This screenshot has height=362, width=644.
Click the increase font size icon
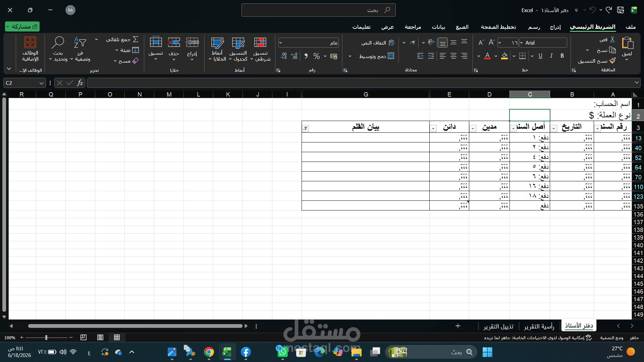(492, 43)
